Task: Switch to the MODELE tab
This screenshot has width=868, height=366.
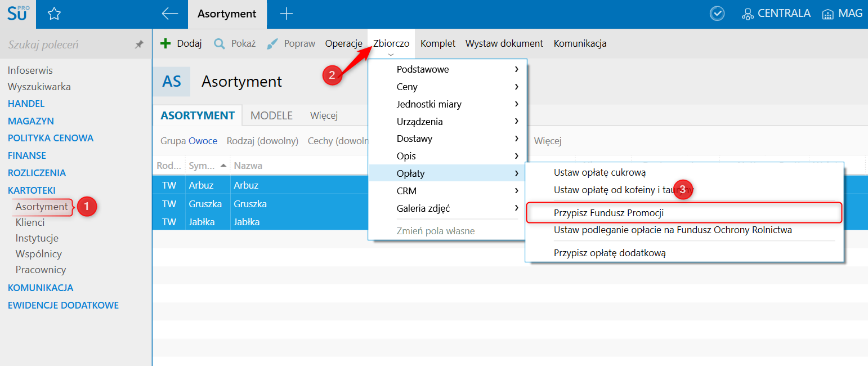Action: pos(271,115)
